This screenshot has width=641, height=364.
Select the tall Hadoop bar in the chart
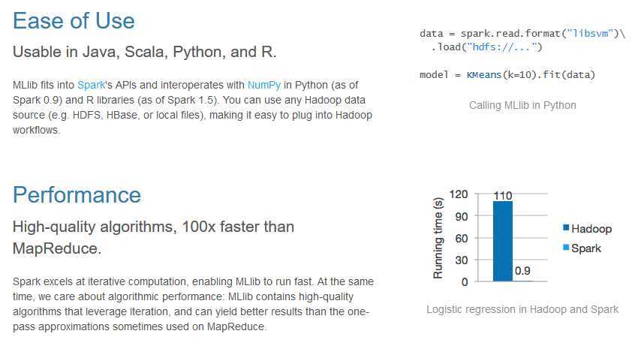(x=502, y=242)
